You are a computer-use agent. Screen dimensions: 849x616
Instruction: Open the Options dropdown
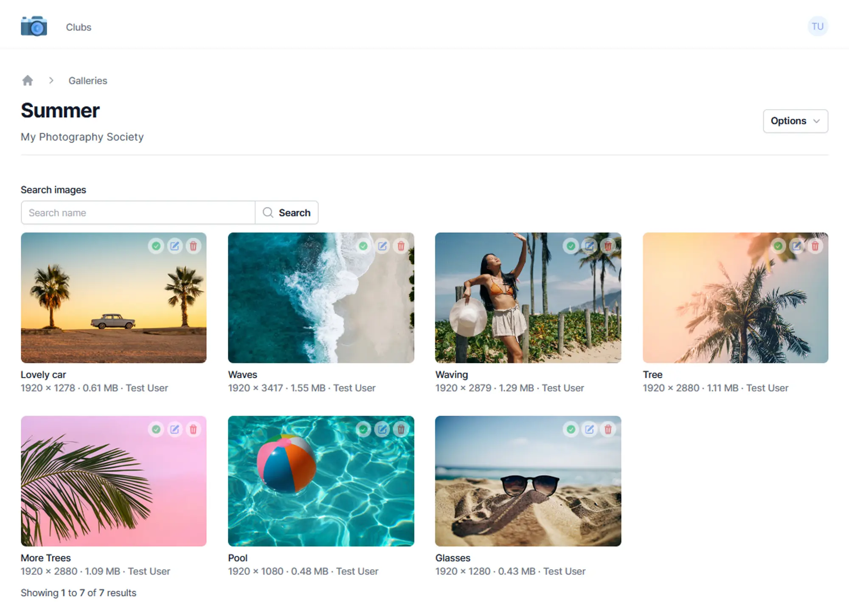795,121
